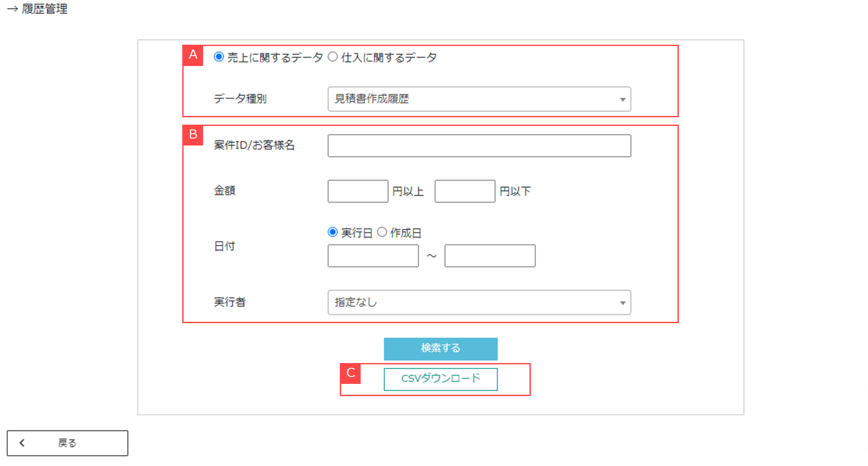Click the left chevron icon beside 戻る

click(x=22, y=443)
